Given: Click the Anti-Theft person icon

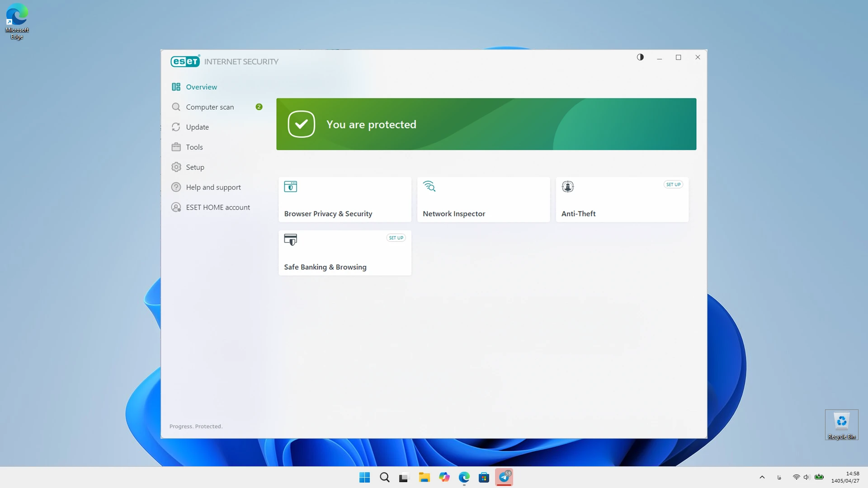Looking at the screenshot, I should click(x=568, y=186).
